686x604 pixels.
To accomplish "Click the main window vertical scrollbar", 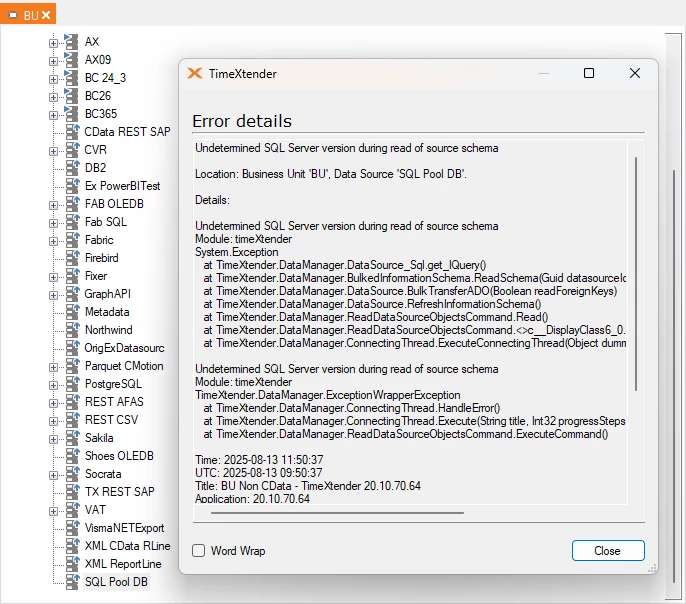I will 674,376.
